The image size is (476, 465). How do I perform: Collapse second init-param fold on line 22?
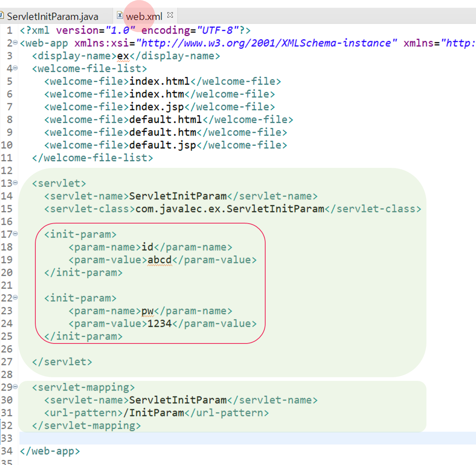tap(15, 298)
